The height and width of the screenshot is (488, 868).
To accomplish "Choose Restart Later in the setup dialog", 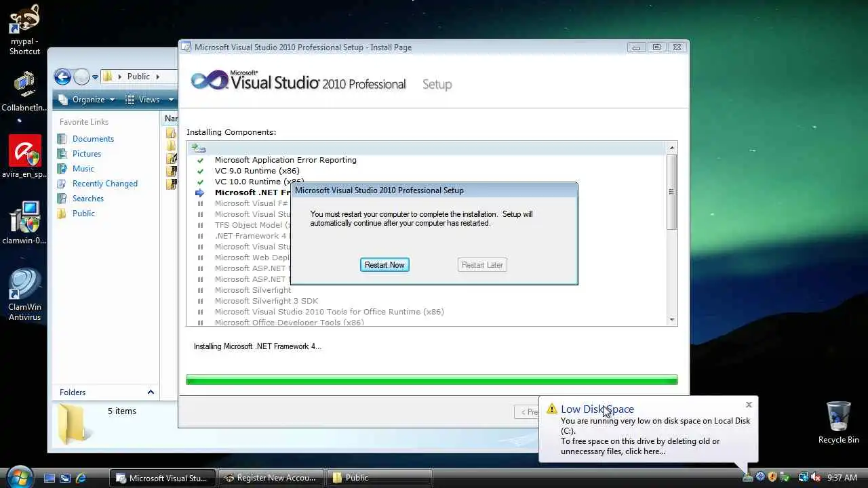I will coord(482,265).
